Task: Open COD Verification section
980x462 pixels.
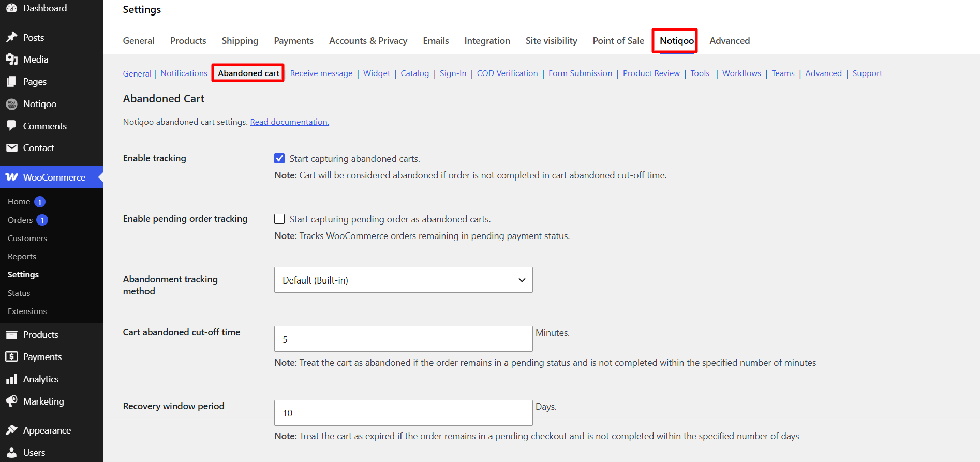Action: click(508, 73)
